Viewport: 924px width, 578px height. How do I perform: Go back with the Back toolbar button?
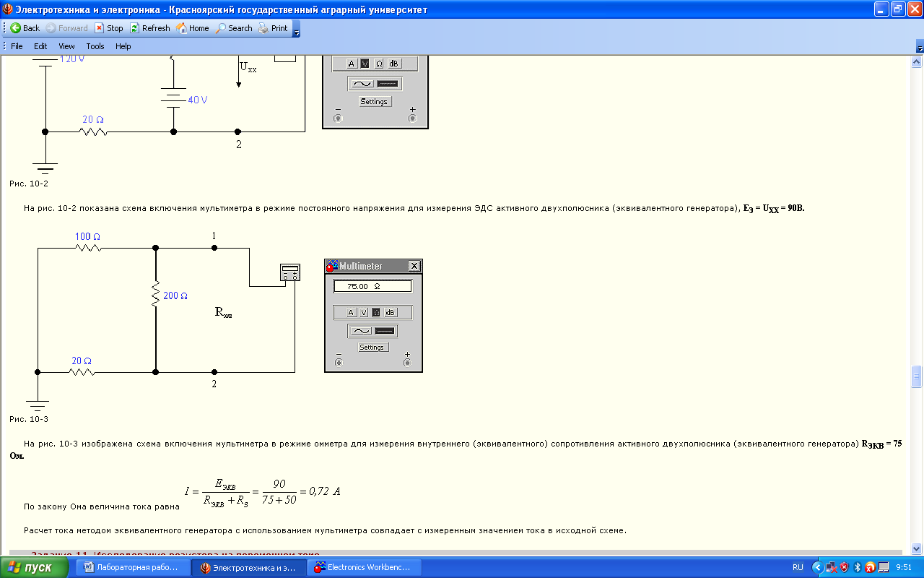tap(25, 28)
